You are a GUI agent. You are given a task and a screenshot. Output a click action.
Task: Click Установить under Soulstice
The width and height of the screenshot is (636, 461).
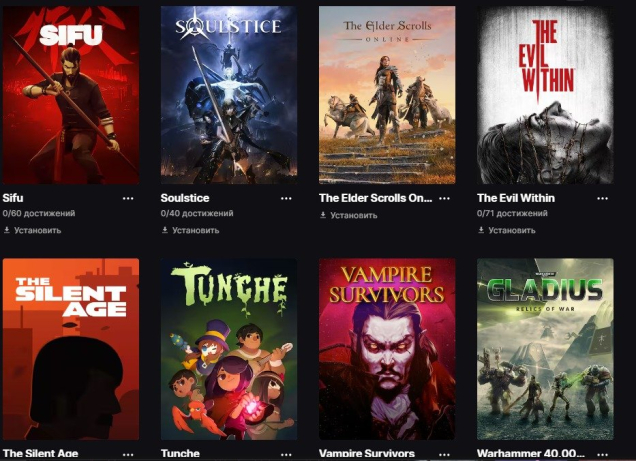(191, 230)
